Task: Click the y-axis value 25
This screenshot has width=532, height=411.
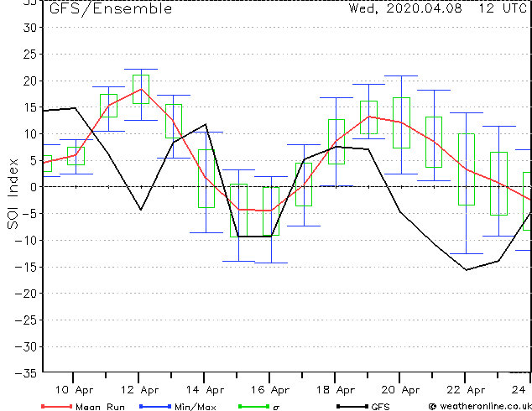Action: (x=29, y=55)
